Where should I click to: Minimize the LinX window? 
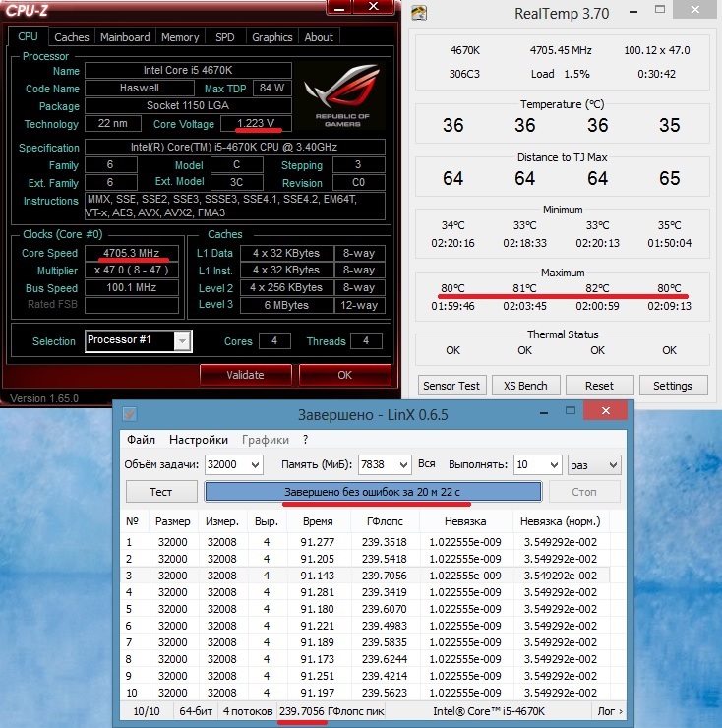[543, 412]
